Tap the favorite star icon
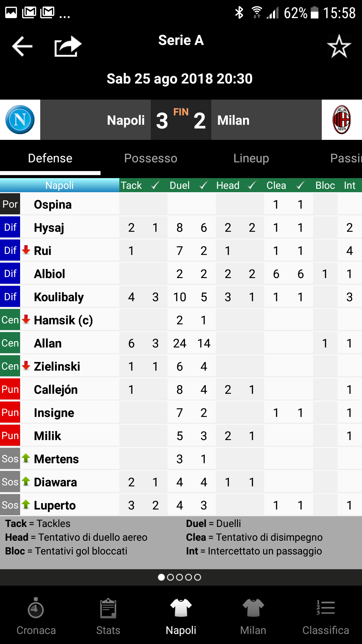Image resolution: width=362 pixels, height=644 pixels. 339,46
